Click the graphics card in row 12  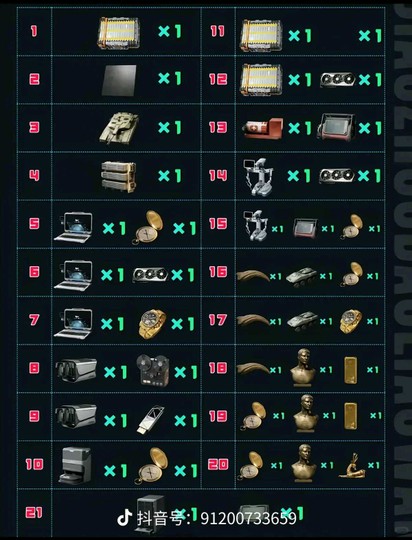337,80
